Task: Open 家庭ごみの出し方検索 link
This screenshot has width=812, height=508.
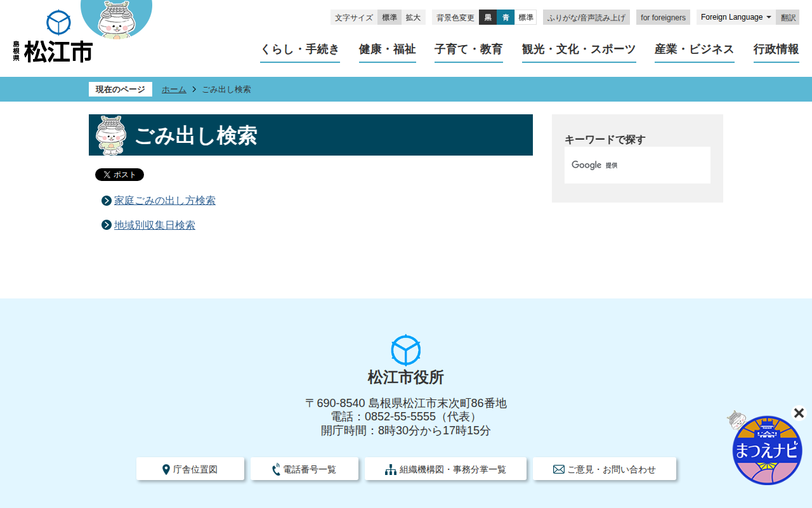Action: coord(165,201)
